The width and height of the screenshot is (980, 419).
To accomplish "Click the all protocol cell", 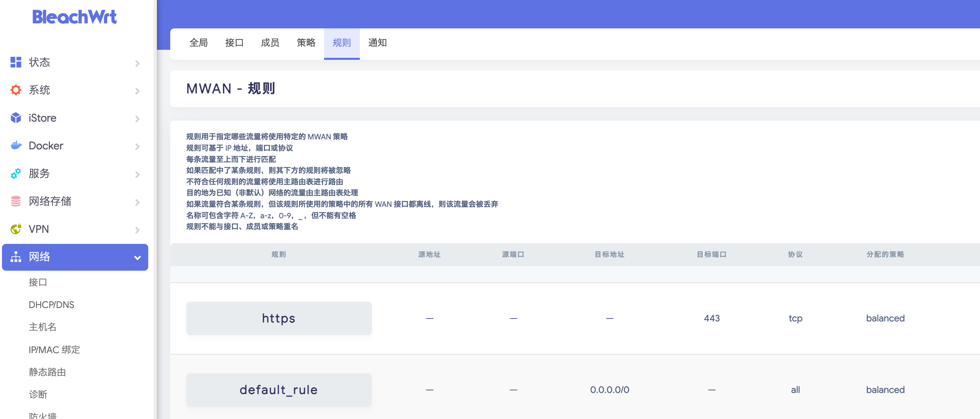I will 795,390.
